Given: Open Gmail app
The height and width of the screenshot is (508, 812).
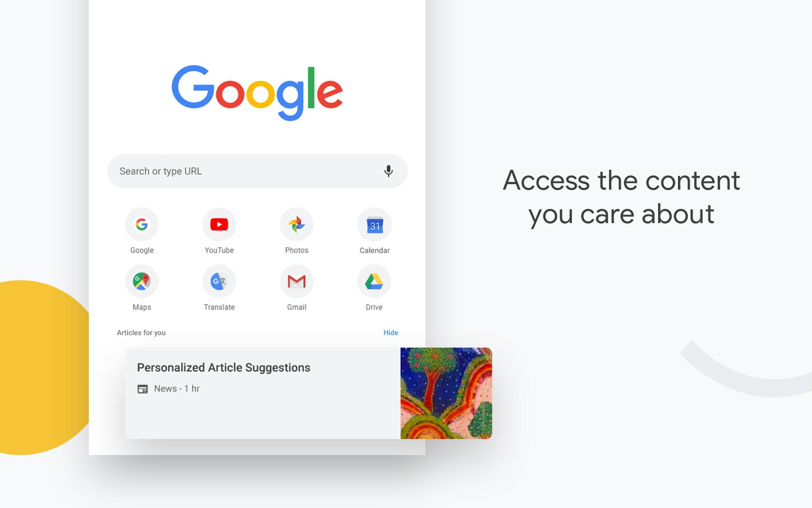Looking at the screenshot, I should (x=296, y=282).
